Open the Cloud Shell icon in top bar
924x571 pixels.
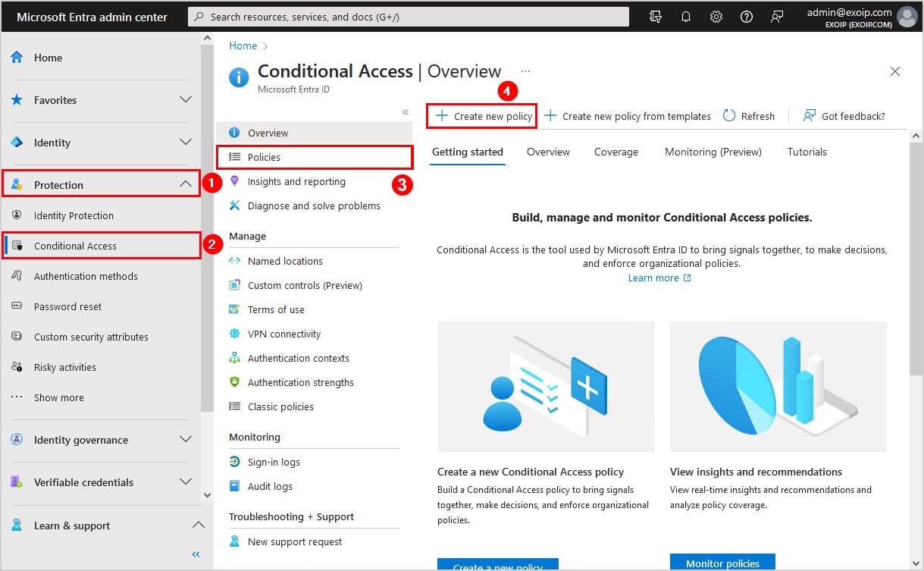[x=656, y=17]
